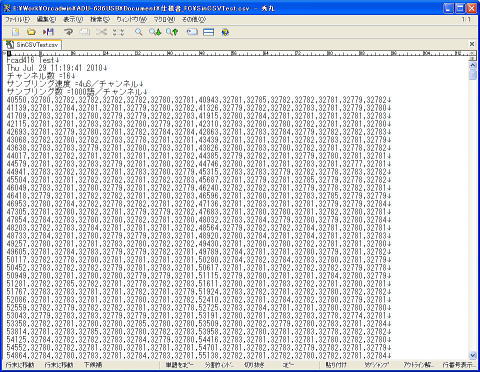Click the curved undo arrow icon
The height and width of the screenshot is (372, 480).
68,32
